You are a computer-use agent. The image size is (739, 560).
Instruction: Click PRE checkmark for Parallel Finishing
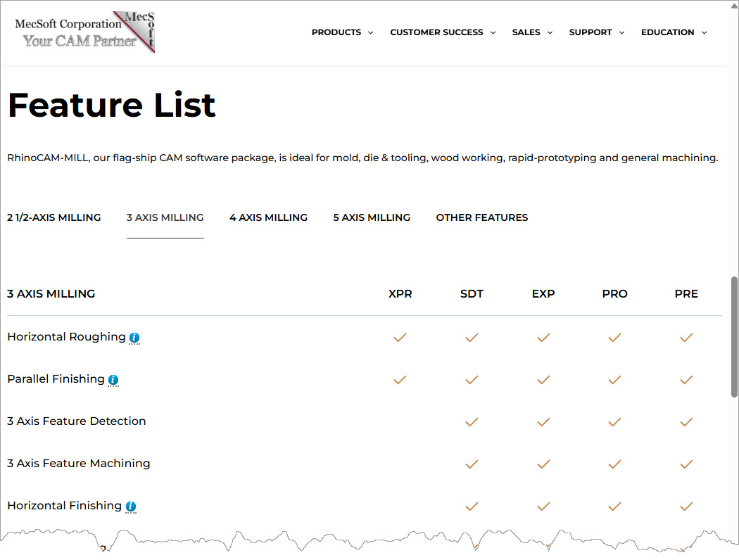point(686,380)
